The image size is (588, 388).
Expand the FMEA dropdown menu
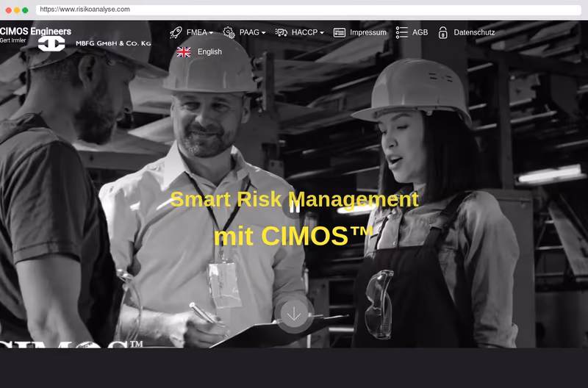click(199, 32)
